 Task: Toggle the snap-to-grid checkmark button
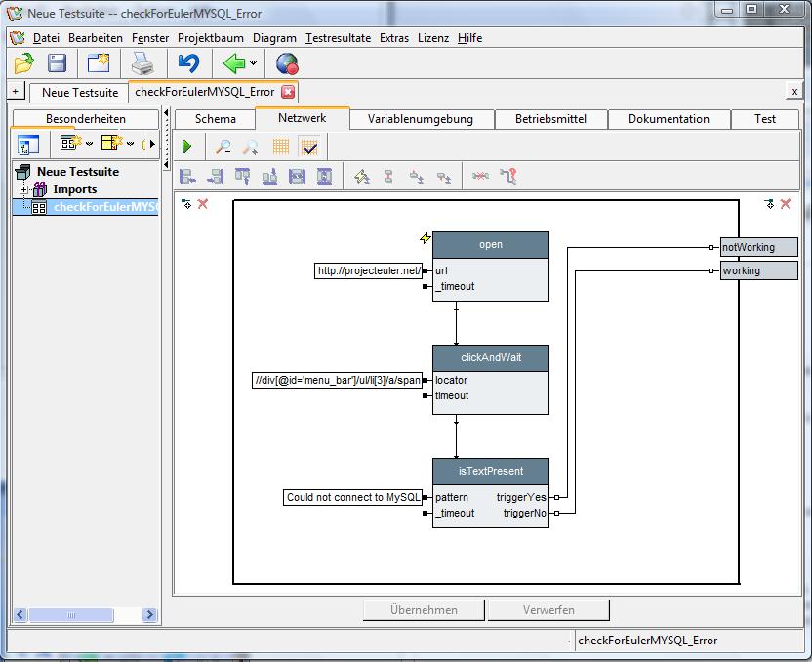pyautogui.click(x=308, y=146)
